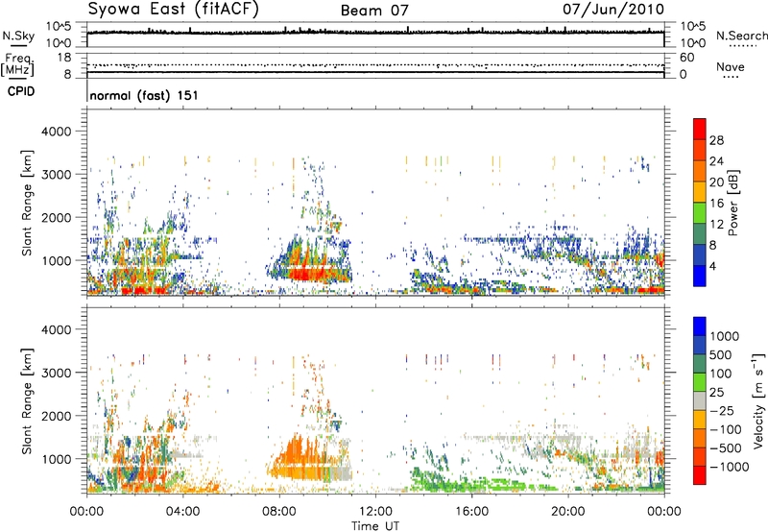Click the '-1000' Velocity colorbar label
768x532 pixels.
[x=729, y=467]
